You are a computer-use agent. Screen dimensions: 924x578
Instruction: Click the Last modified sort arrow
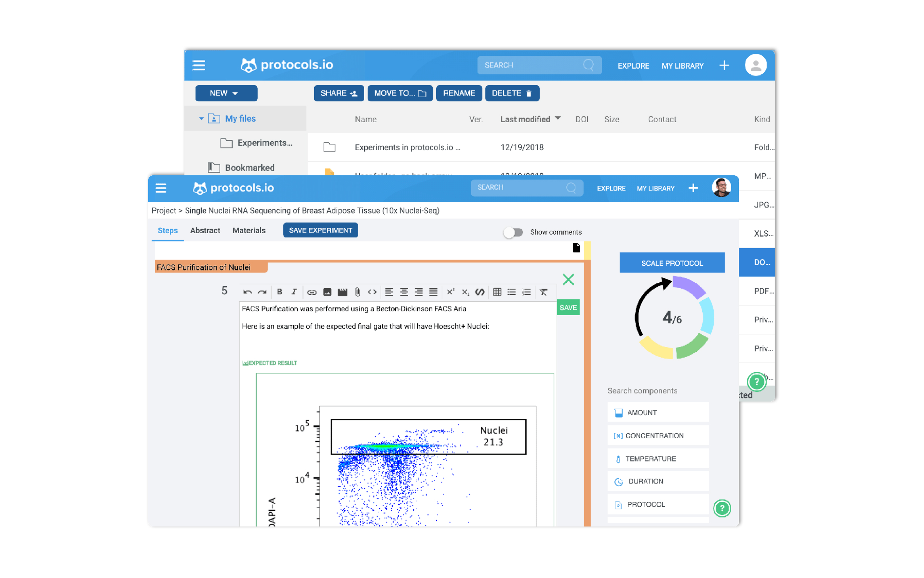point(558,119)
